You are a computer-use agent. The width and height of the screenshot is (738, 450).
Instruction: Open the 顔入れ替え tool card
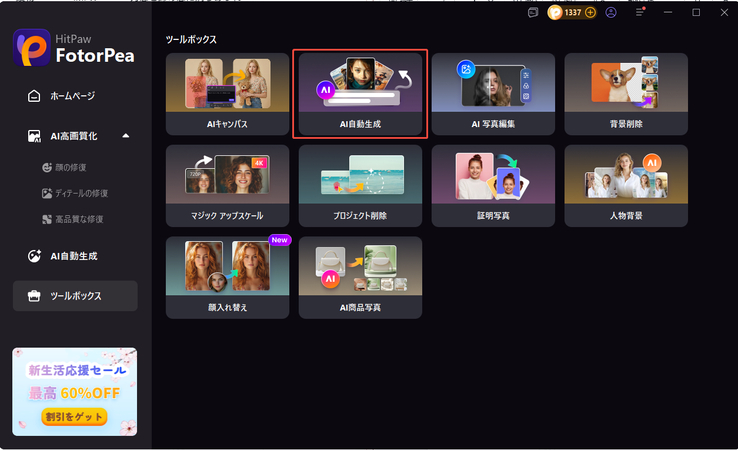227,278
